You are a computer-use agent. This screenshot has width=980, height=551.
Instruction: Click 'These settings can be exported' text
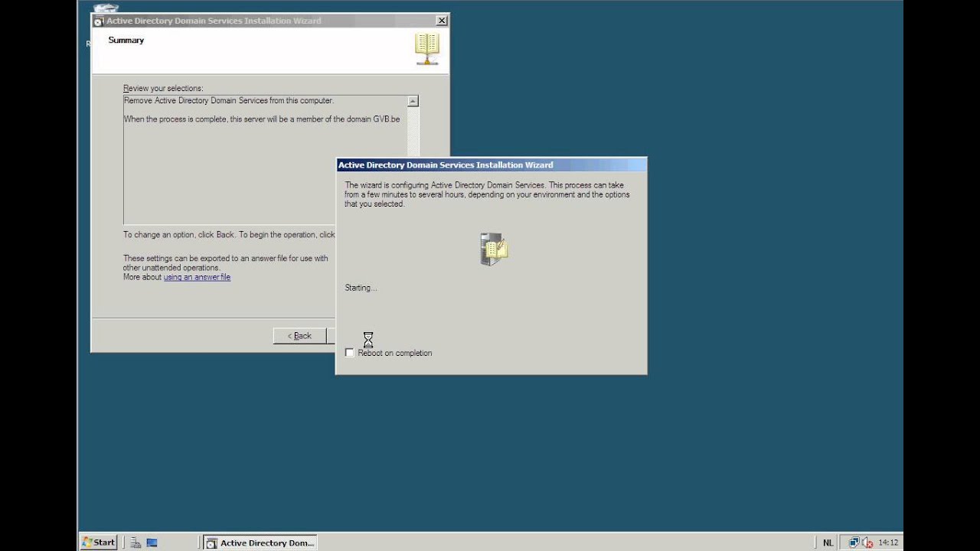pyautogui.click(x=226, y=263)
